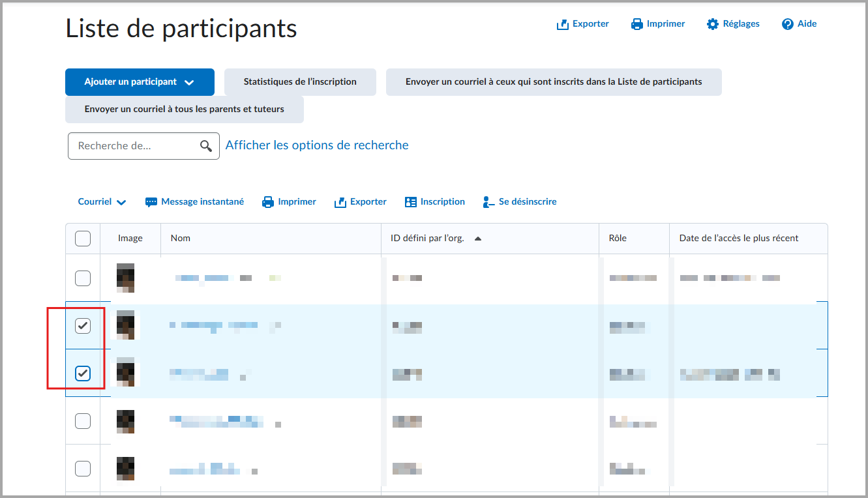
Task: Check the first participant row checkbox
Action: [x=83, y=278]
